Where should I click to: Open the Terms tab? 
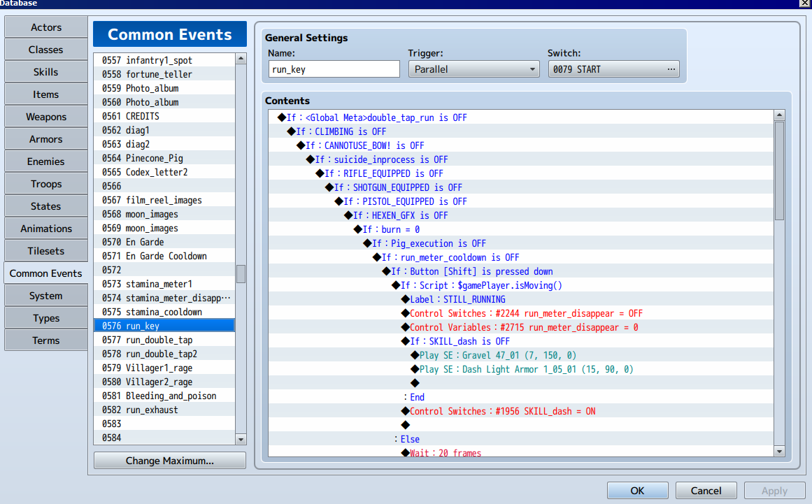click(x=46, y=340)
